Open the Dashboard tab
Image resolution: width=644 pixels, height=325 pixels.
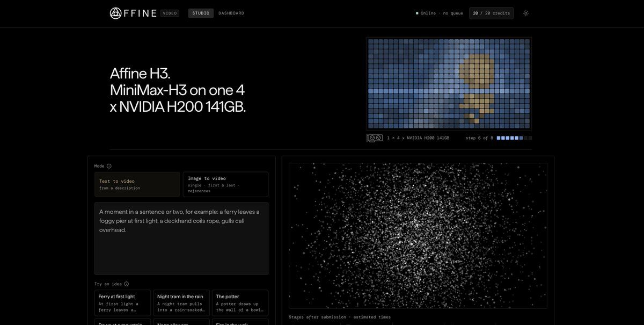(231, 13)
